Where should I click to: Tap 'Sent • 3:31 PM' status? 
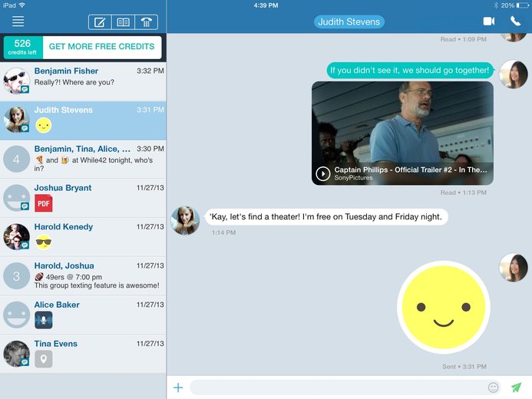tap(464, 367)
